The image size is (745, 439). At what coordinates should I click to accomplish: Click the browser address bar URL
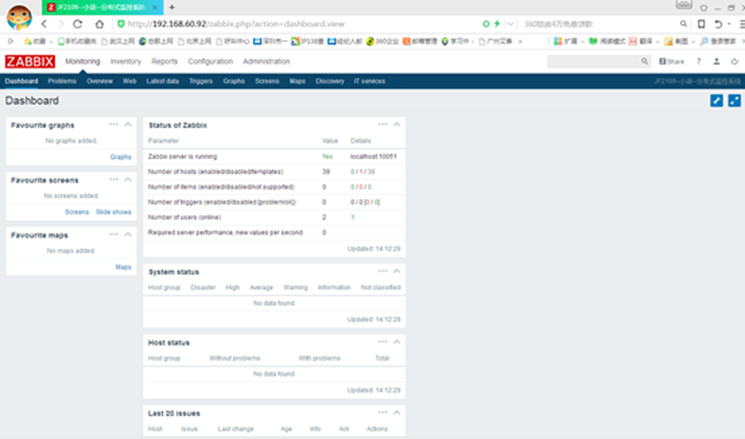point(236,24)
